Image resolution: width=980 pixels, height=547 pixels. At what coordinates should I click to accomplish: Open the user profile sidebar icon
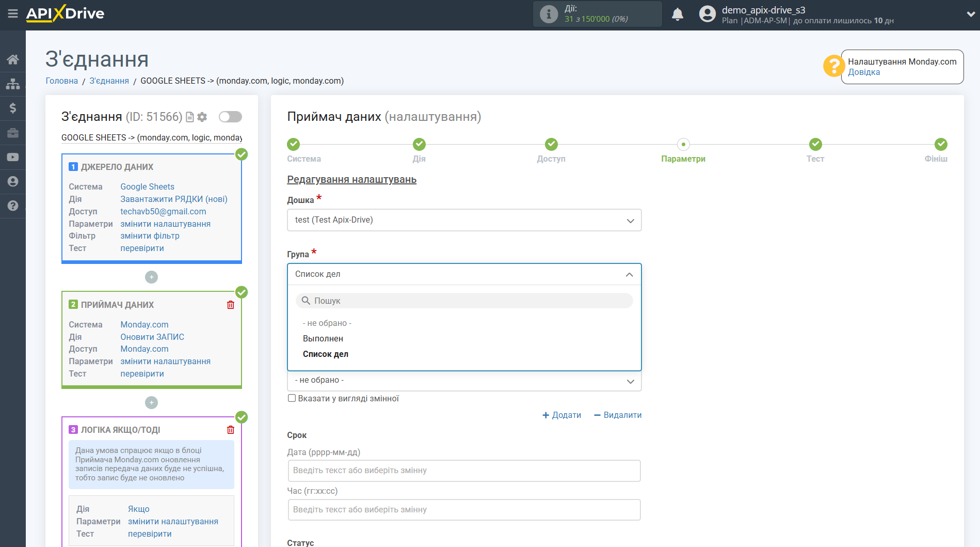point(13,181)
